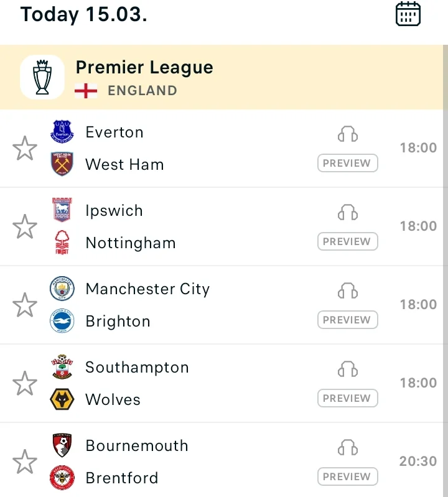The width and height of the screenshot is (448, 497).
Task: Click the Manchester City club crest
Action: pos(62,289)
